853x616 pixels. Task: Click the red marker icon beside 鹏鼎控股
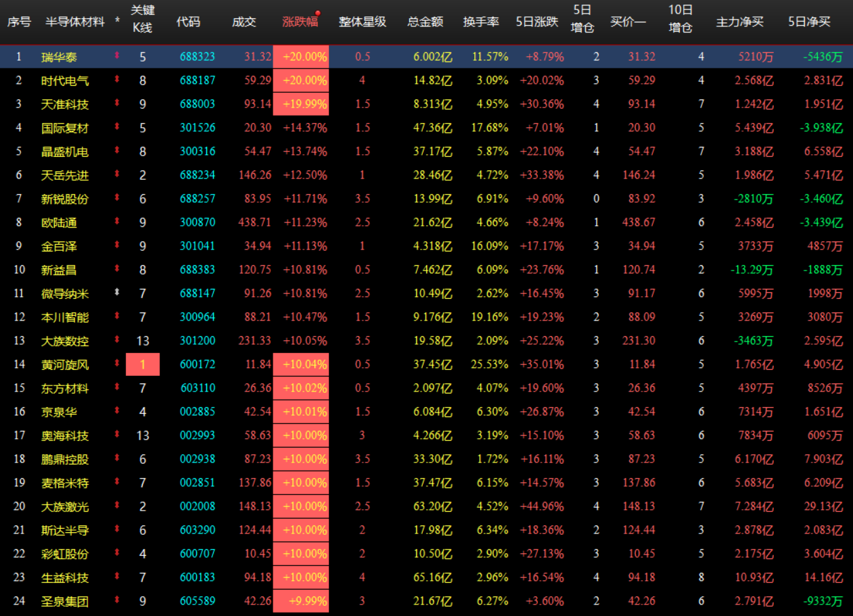point(117,459)
